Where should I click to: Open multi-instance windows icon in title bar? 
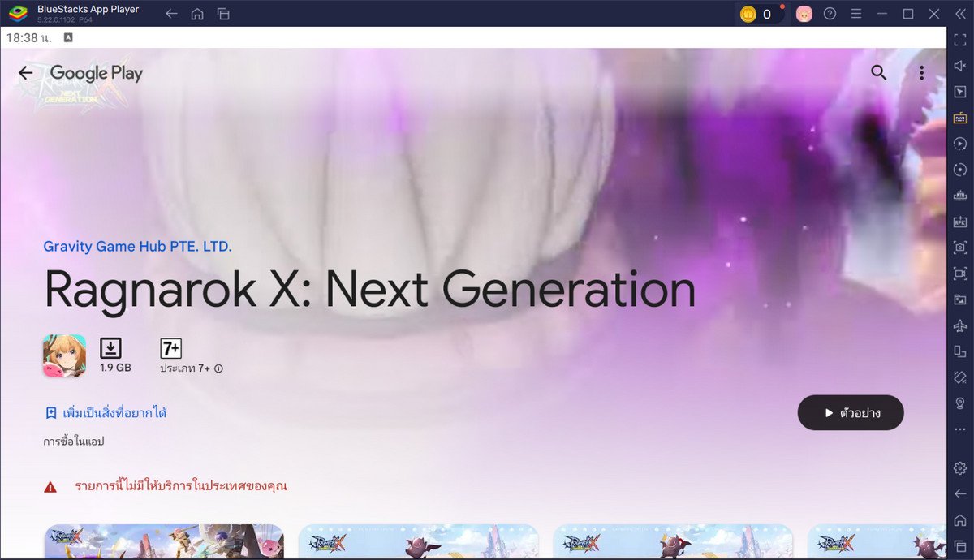point(223,14)
